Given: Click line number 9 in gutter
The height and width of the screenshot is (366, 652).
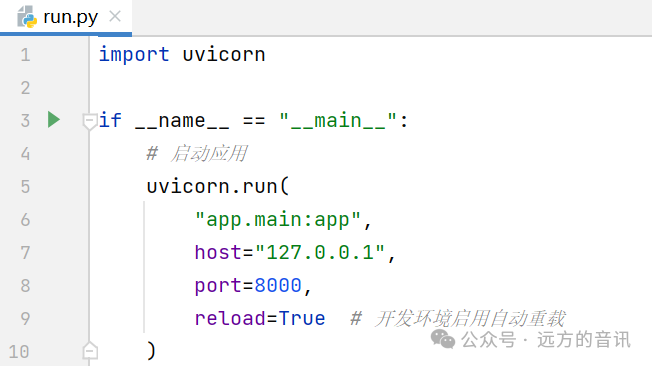Looking at the screenshot, I should [25, 319].
